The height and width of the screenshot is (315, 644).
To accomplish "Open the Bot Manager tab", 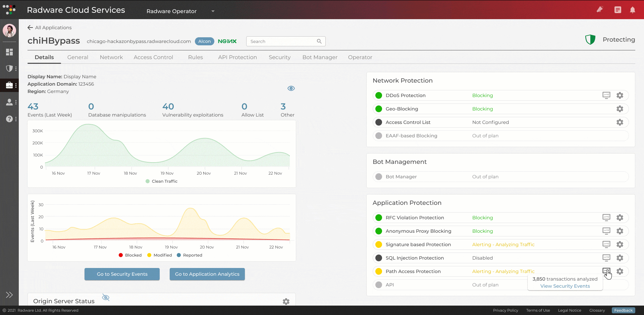I will point(320,57).
